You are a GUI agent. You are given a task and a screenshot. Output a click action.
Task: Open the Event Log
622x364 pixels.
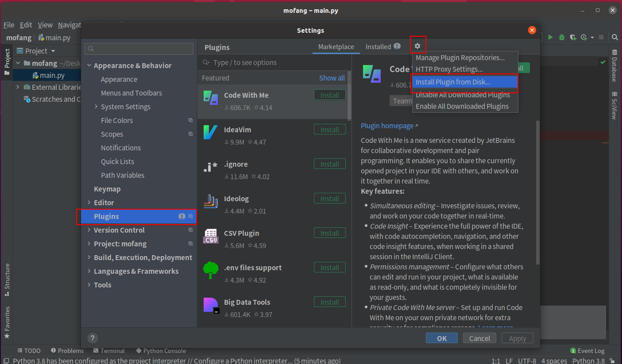click(x=587, y=351)
